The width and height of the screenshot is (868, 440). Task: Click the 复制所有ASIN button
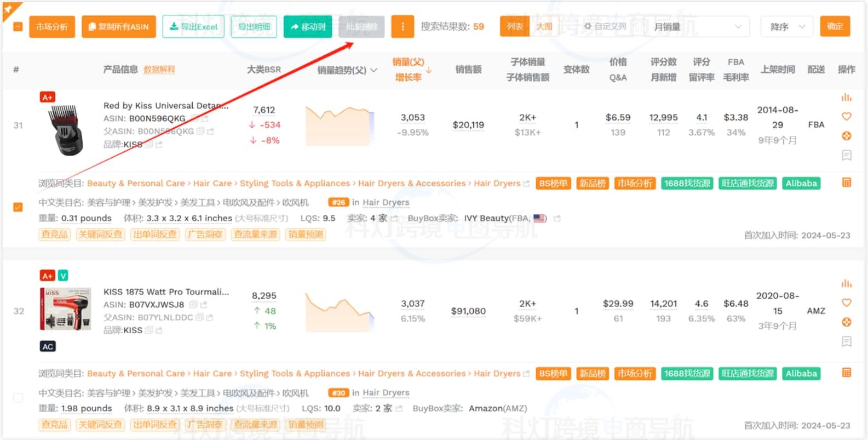(x=118, y=26)
